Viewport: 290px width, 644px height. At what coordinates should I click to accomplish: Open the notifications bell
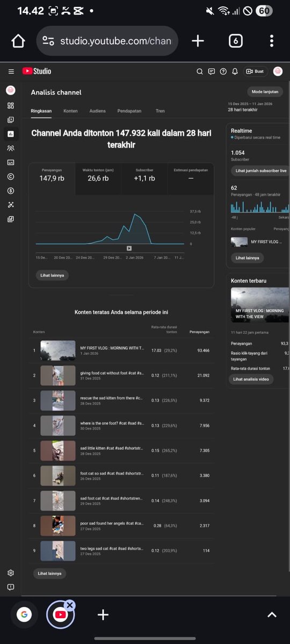coord(235,71)
